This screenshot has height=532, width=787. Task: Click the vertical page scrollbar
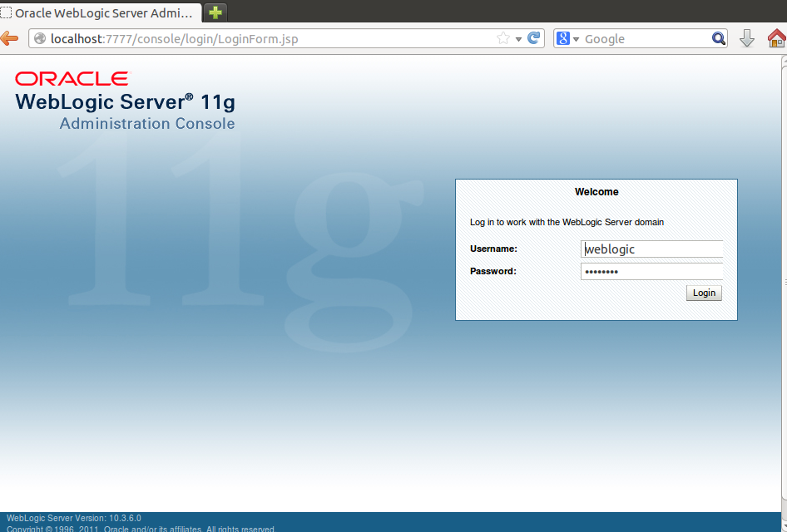pyautogui.click(x=784, y=283)
